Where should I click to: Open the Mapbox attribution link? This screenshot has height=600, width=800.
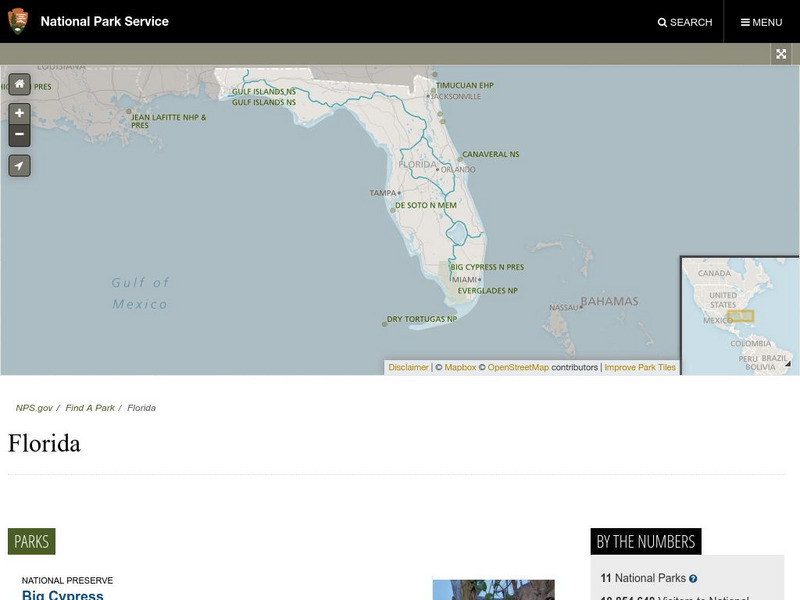[460, 368]
